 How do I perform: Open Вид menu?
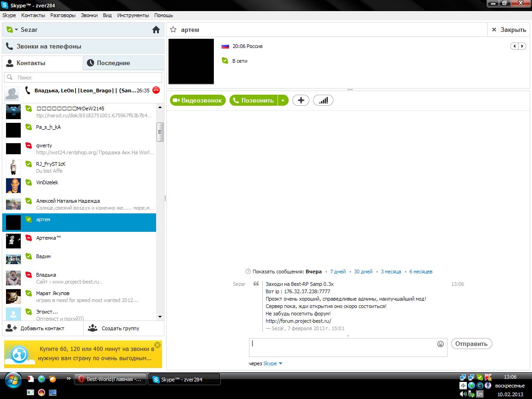(x=107, y=15)
